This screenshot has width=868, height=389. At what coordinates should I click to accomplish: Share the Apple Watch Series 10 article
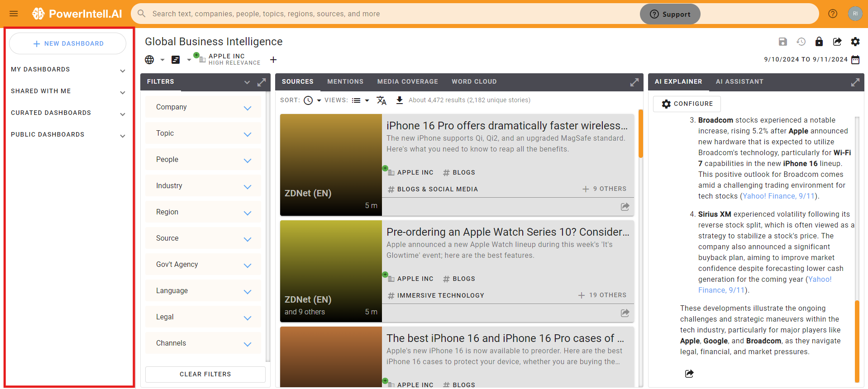(625, 313)
